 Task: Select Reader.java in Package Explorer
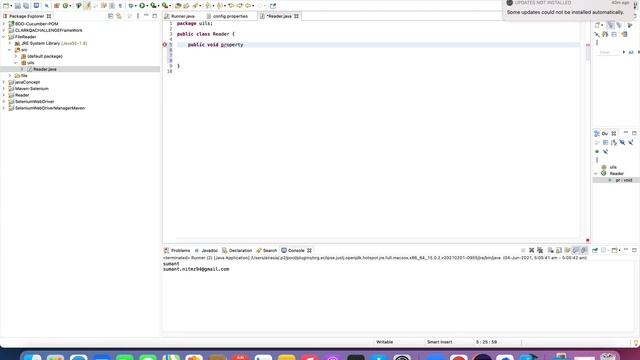click(44, 69)
